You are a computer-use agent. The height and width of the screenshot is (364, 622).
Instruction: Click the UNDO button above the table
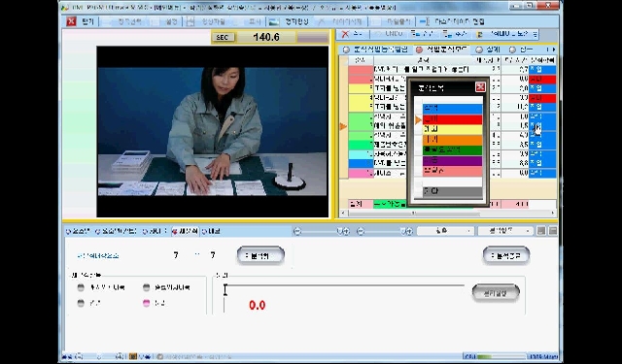[389, 34]
